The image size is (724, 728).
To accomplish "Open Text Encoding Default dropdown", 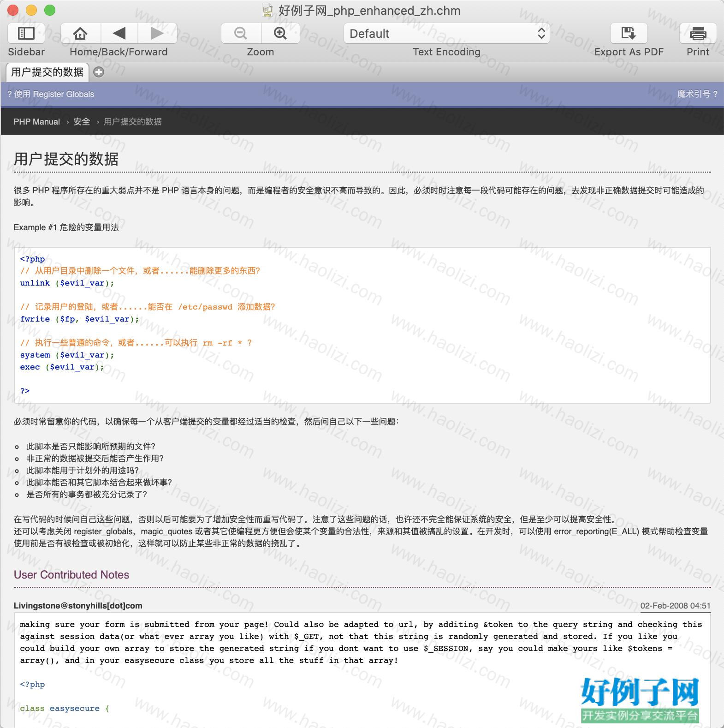I will tap(446, 33).
